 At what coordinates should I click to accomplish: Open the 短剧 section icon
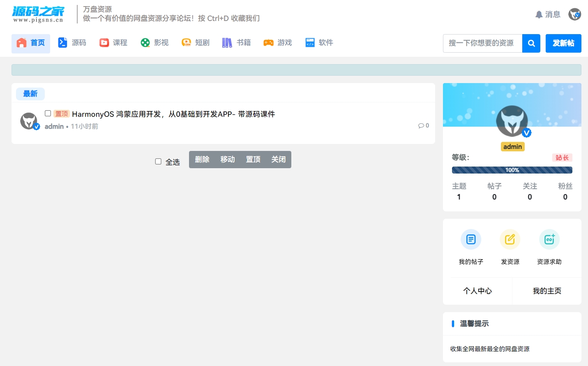186,42
